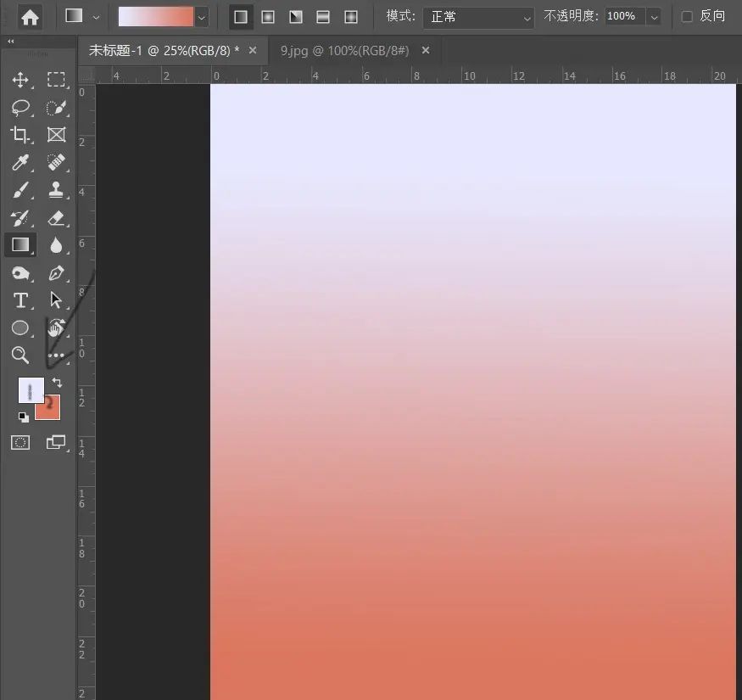Viewport: 742px width, 700px height.
Task: Expand the gradient preset picker arrow
Action: 202,17
